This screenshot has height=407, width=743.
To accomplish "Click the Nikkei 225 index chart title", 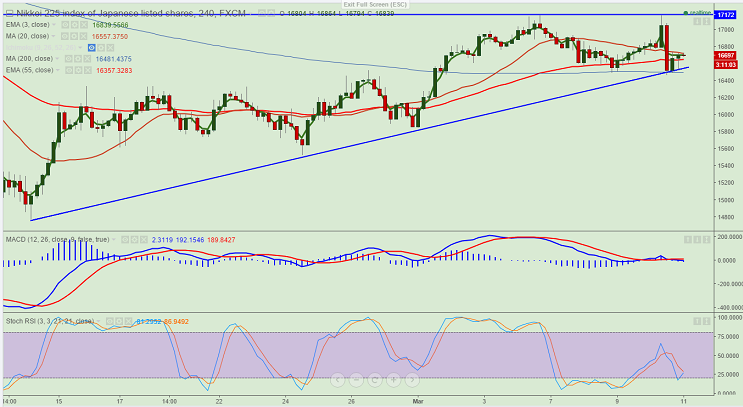I will click(x=131, y=14).
